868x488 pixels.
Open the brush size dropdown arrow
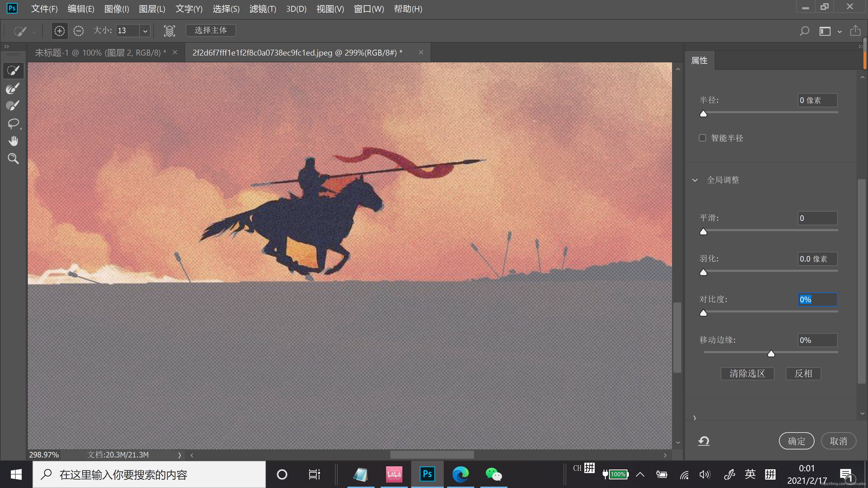click(145, 31)
